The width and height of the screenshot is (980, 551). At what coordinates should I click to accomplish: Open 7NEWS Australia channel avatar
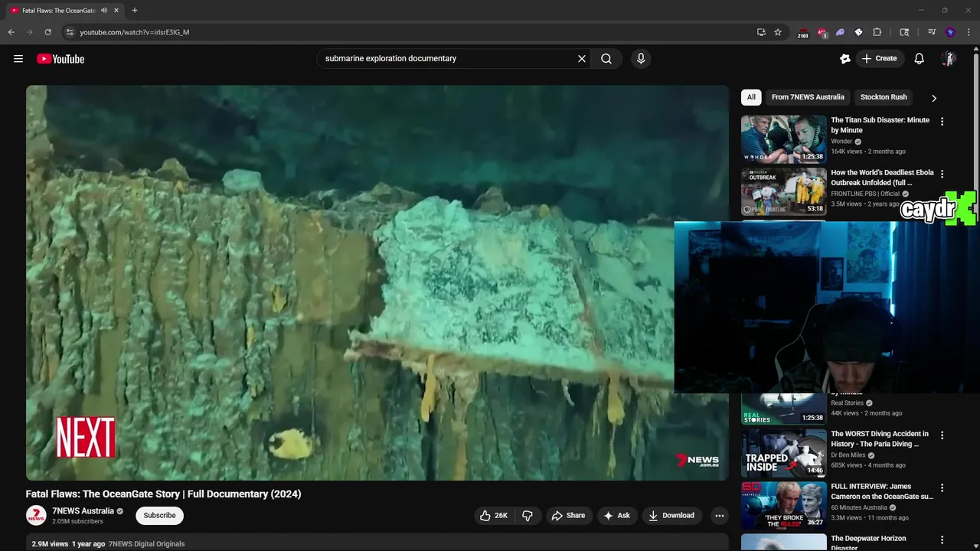point(36,516)
